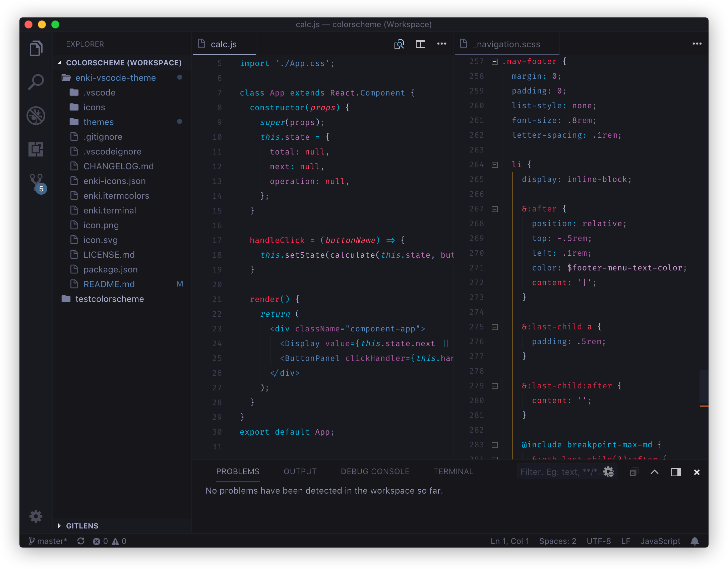The image size is (728, 569).
Task: Click the JavaScript language mode in status bar
Action: [660, 541]
